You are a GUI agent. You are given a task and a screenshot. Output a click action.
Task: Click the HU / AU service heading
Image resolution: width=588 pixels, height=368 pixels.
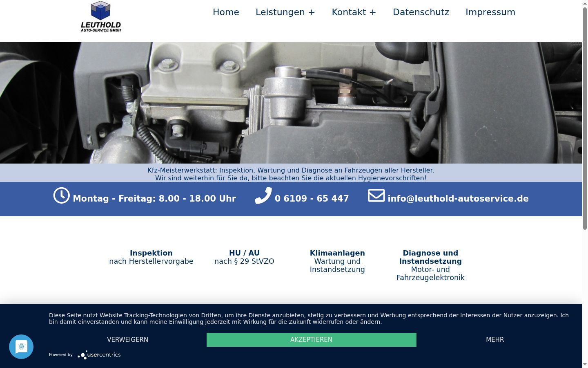pos(244,253)
